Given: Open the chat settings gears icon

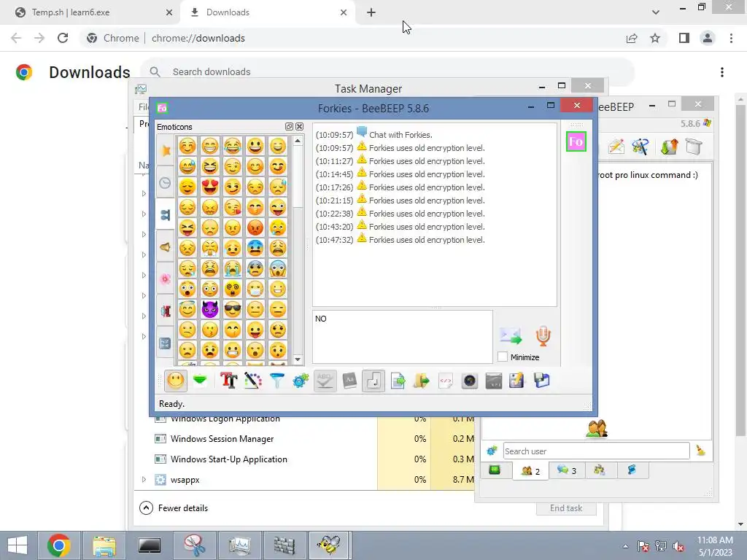Looking at the screenshot, I should [301, 381].
